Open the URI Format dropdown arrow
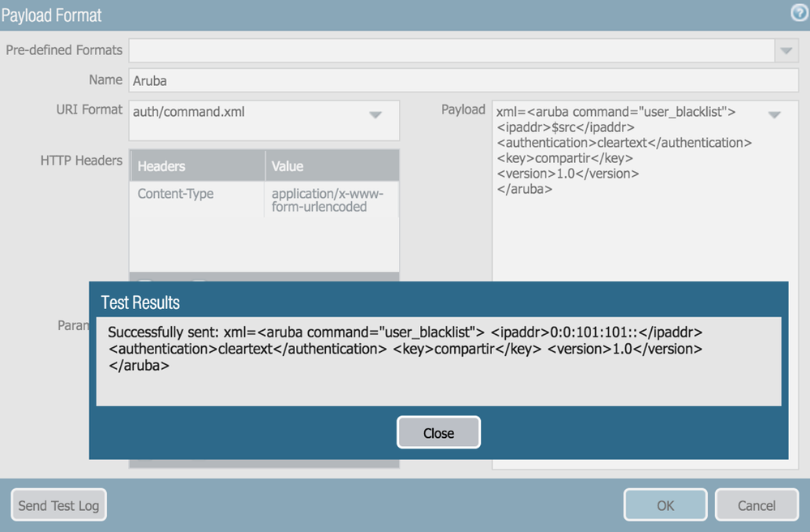The width and height of the screenshot is (810, 532). [375, 114]
